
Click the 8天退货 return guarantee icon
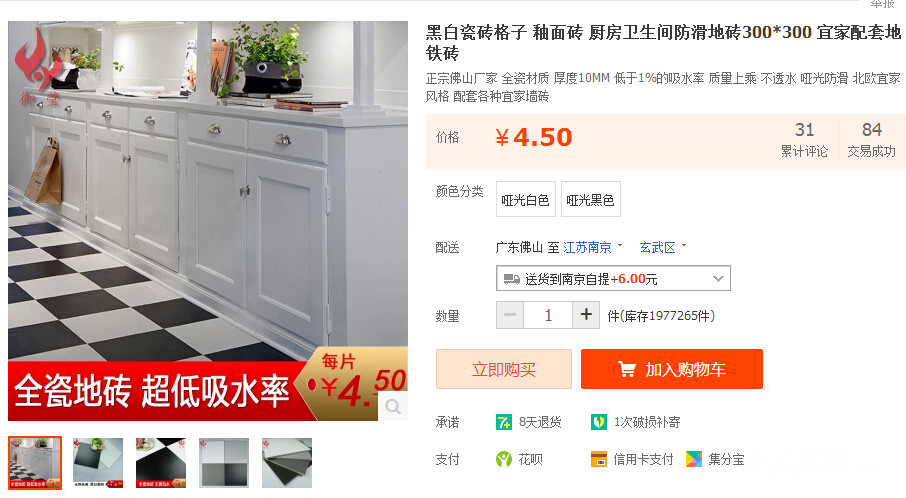coord(503,422)
